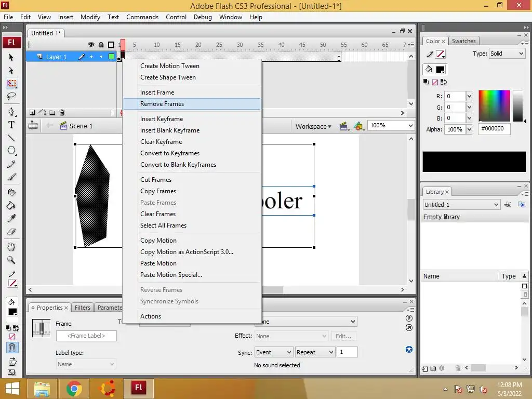Set no color in Color panel
Screen dimensions: 532x399
pos(435,82)
